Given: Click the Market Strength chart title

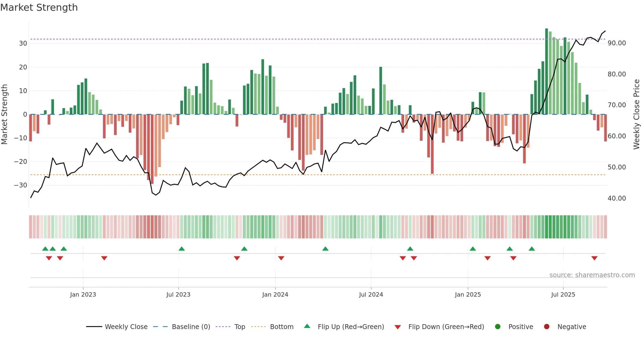Looking at the screenshot, I should 39,8.
